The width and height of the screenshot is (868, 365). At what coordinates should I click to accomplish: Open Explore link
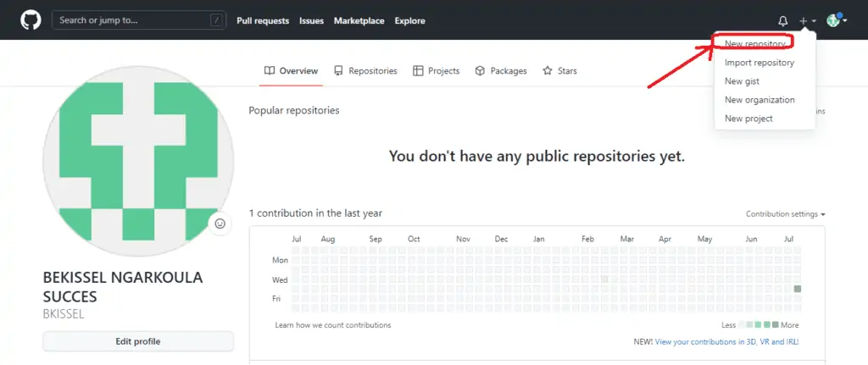[x=409, y=21]
